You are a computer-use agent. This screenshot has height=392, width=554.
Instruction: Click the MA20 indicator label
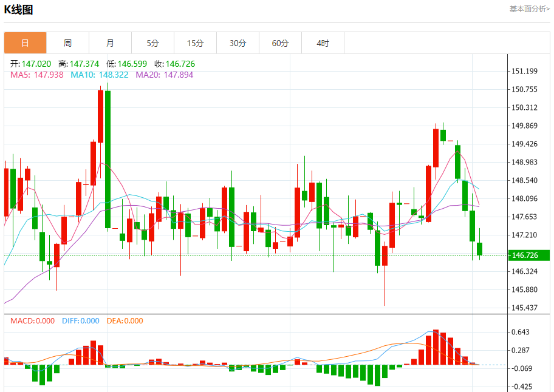click(164, 75)
